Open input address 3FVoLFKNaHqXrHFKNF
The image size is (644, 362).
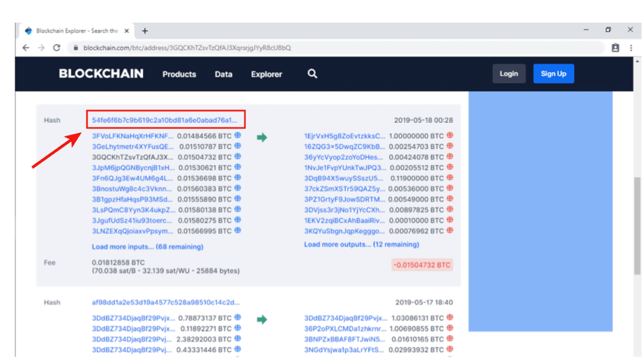[x=133, y=136]
